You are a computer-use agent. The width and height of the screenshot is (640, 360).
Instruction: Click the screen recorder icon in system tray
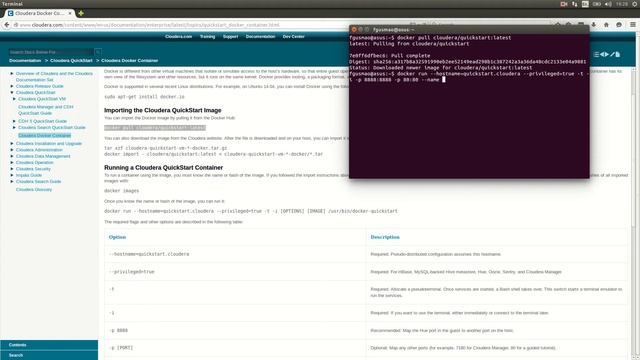click(564, 4)
